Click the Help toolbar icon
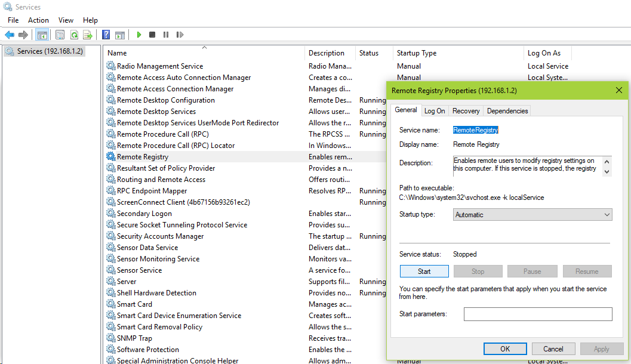Image resolution: width=631 pixels, height=364 pixels. point(105,34)
